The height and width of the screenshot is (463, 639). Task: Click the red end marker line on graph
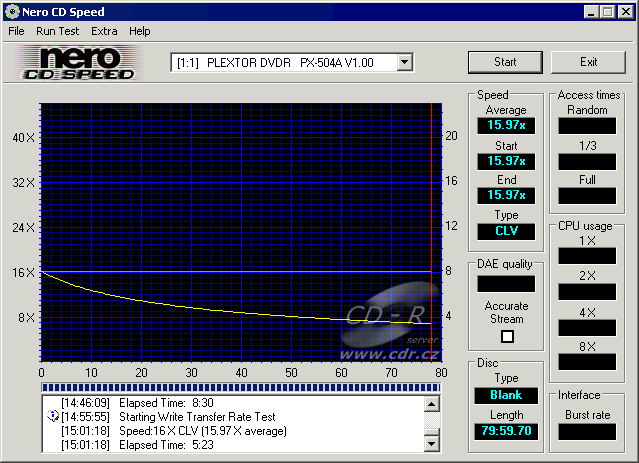point(432,232)
